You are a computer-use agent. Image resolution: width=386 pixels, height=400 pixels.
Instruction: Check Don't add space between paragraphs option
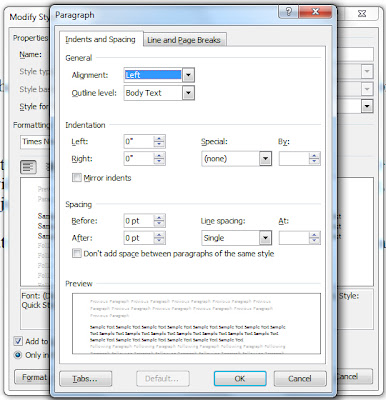coord(77,254)
